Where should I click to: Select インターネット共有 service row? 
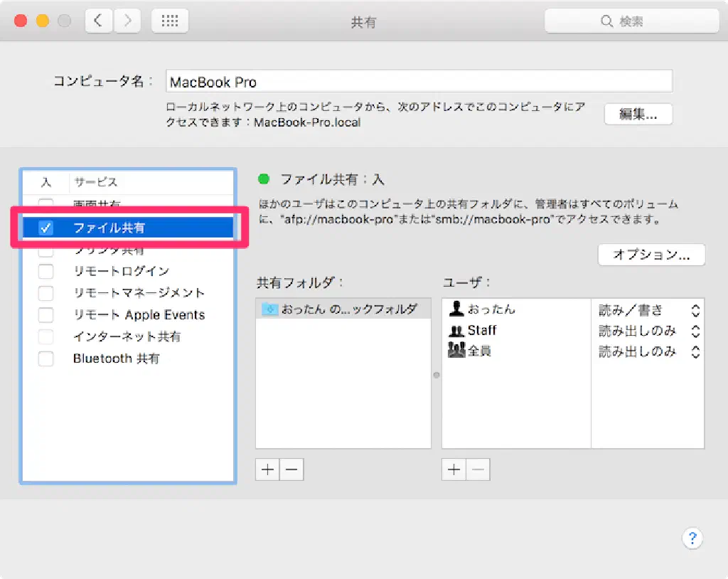click(127, 336)
